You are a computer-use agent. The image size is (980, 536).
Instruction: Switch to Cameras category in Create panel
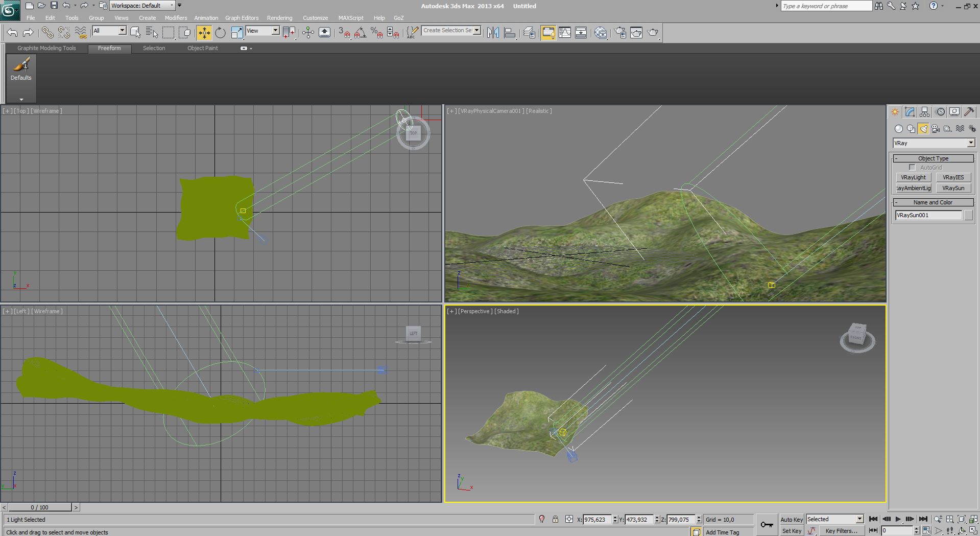pyautogui.click(x=936, y=129)
